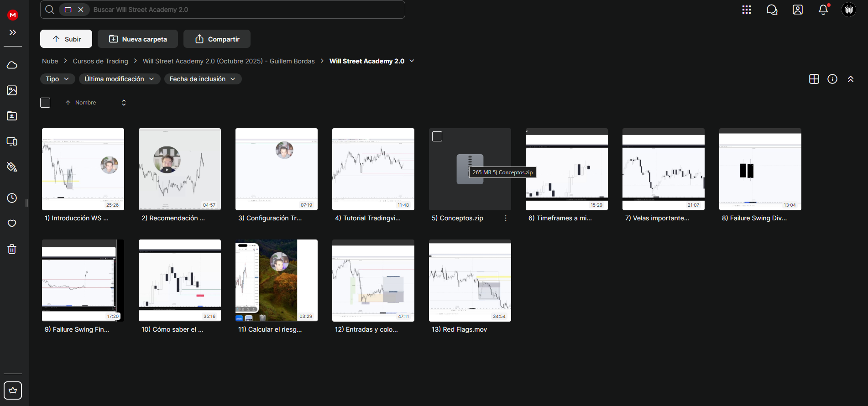Check the box on 5) Conceptos.zip
Image resolution: width=868 pixels, height=406 pixels.
click(x=437, y=136)
